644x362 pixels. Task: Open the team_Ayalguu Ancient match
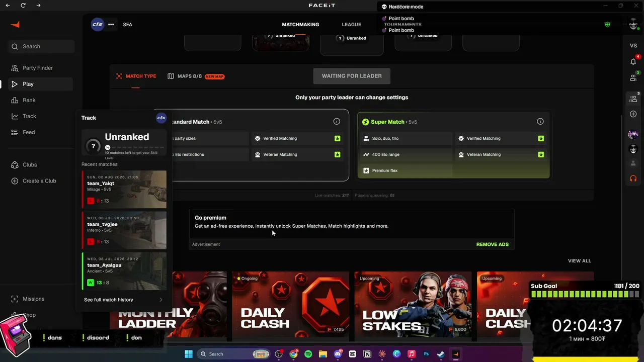pos(124,271)
